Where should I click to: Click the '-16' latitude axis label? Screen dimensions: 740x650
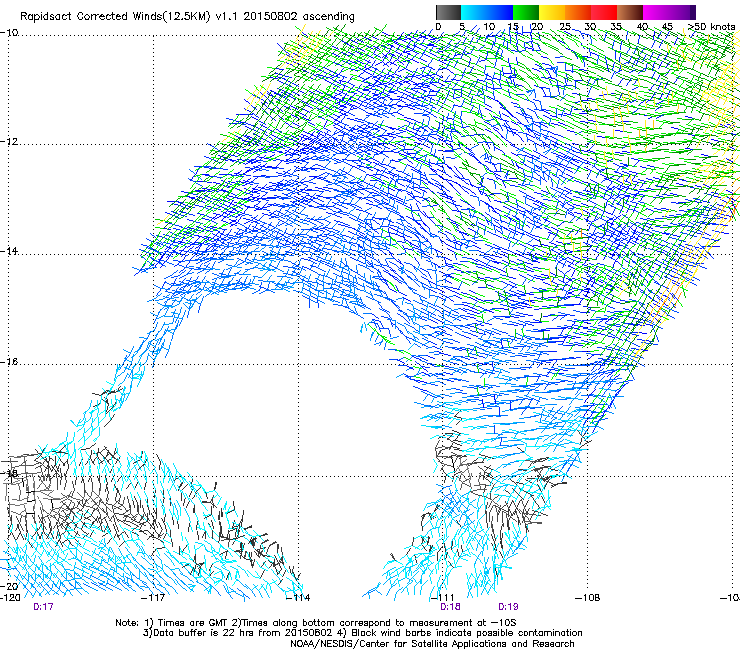[9, 362]
